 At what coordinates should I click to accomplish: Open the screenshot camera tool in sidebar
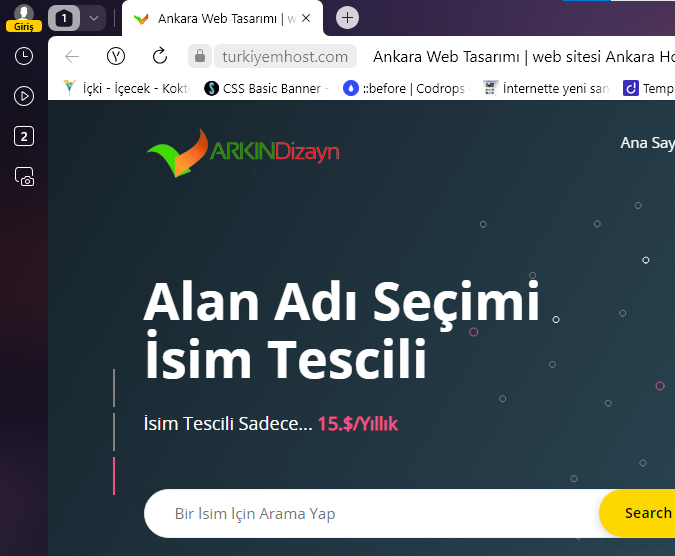(24, 176)
